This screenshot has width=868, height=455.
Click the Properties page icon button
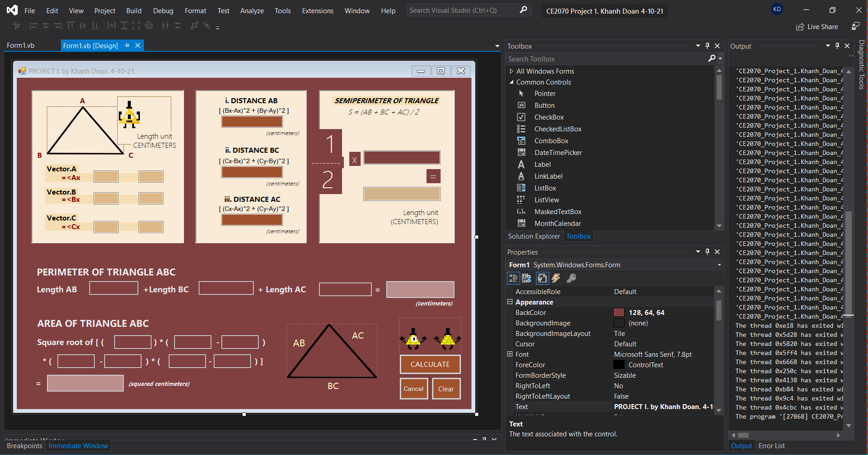click(x=542, y=278)
